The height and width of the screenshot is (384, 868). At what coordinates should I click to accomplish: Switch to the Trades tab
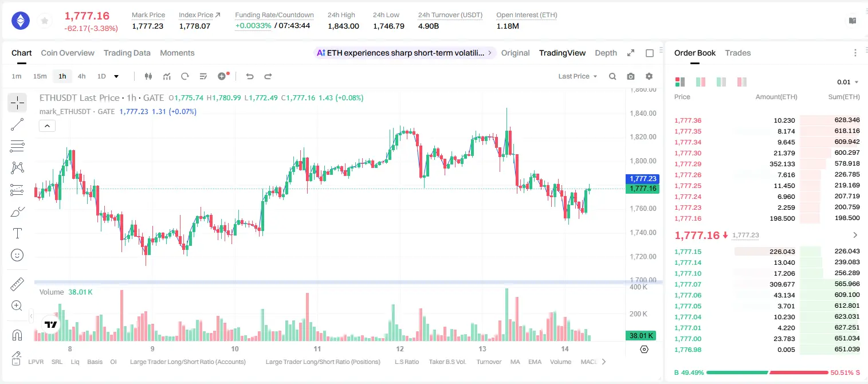click(x=738, y=53)
